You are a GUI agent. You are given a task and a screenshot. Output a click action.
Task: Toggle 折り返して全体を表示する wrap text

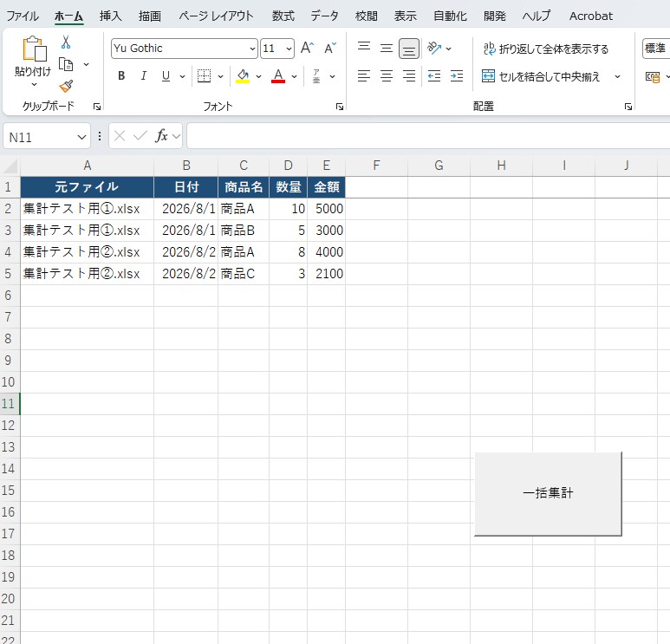pyautogui.click(x=546, y=49)
